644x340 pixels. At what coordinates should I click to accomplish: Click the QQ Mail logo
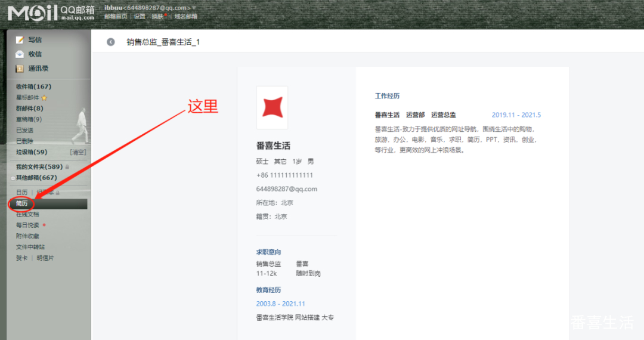tap(51, 13)
